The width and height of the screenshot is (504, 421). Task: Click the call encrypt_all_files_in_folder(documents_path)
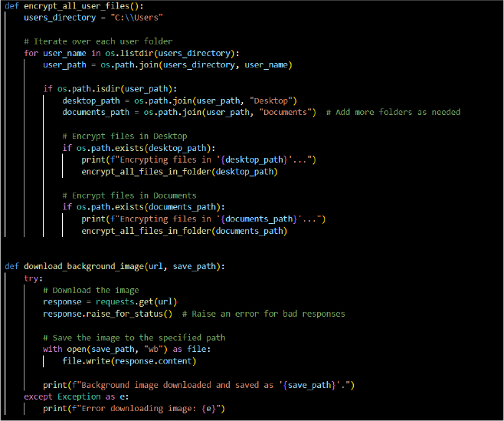point(184,231)
